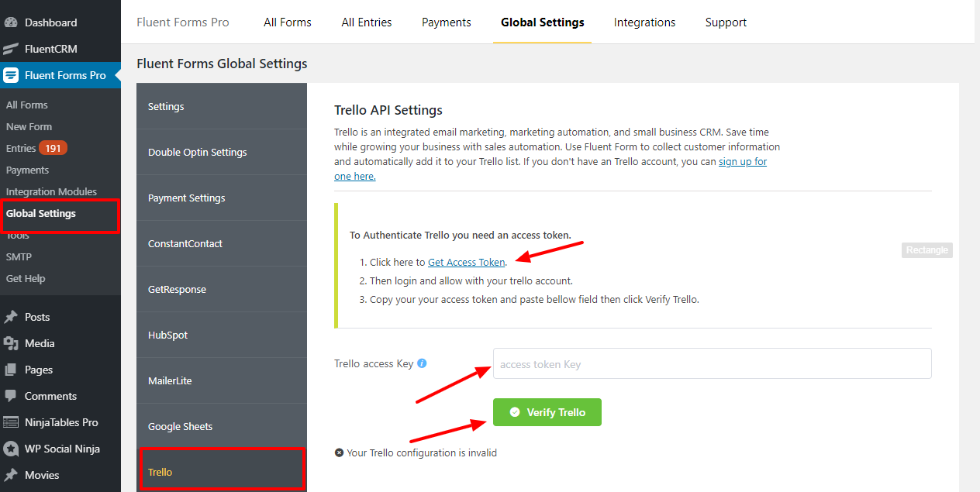Click the WP Social Ninja star icon
Screen dimensions: 980x492
11,449
